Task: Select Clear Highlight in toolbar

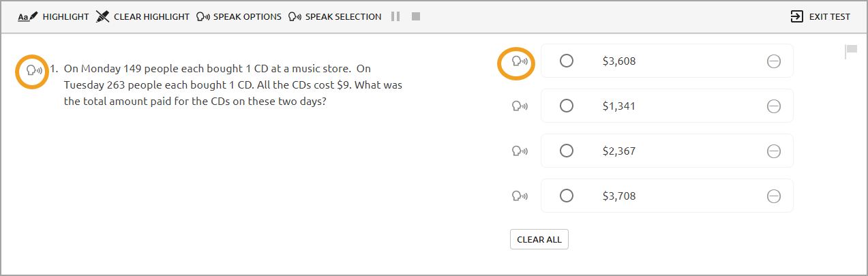Action: [143, 16]
